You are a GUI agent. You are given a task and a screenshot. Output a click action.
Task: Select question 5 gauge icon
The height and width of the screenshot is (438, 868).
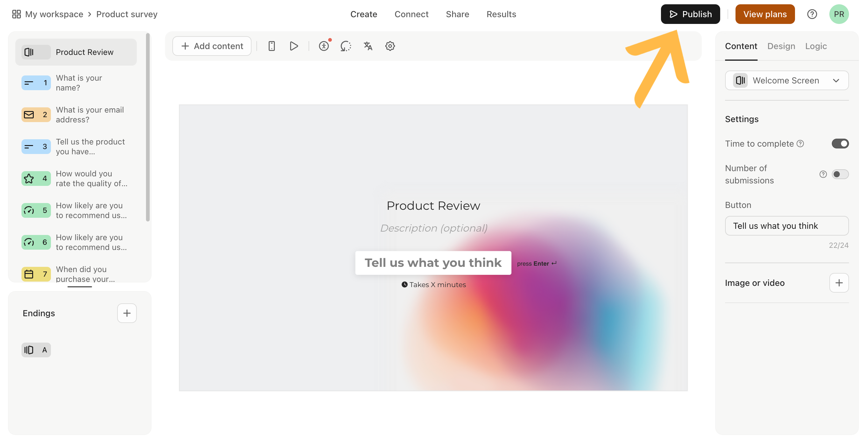[36, 210]
